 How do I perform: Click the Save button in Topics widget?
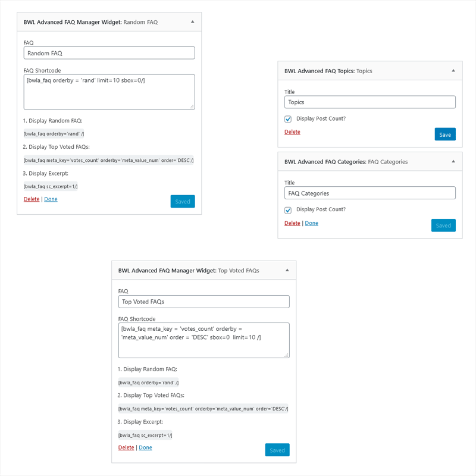[x=445, y=134]
